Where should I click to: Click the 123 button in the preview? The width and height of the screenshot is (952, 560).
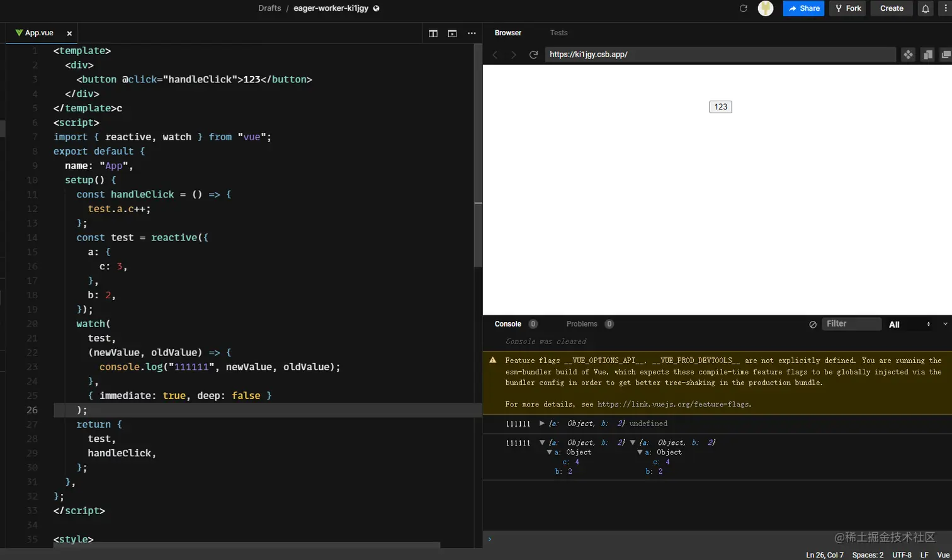[720, 107]
